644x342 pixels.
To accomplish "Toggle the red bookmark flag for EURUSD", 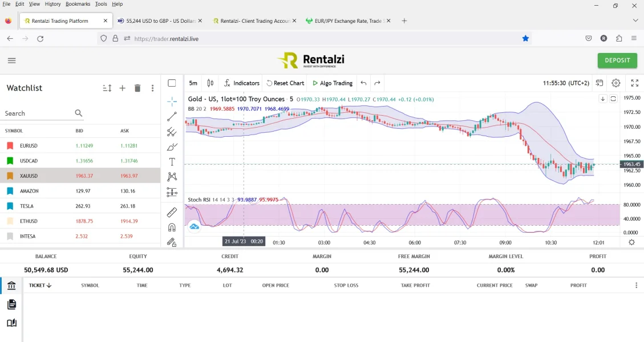I will tap(10, 146).
